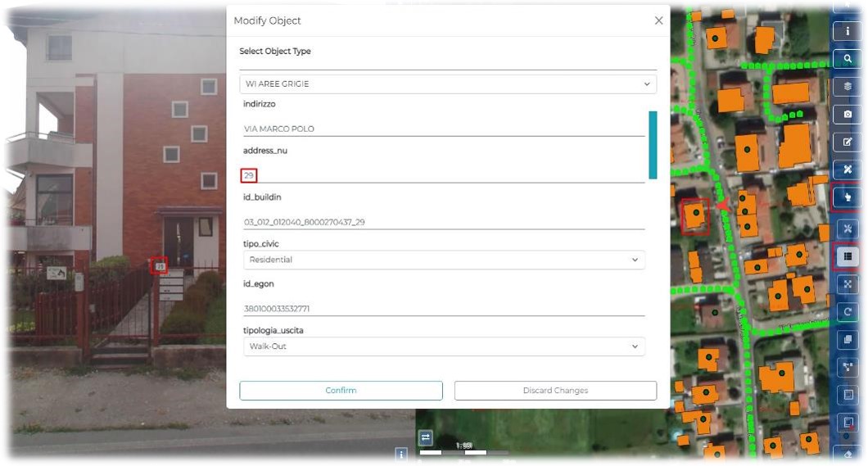The image size is (868, 466).
Task: Open the tipo_civic Residential dropdown
Action: [x=444, y=260]
